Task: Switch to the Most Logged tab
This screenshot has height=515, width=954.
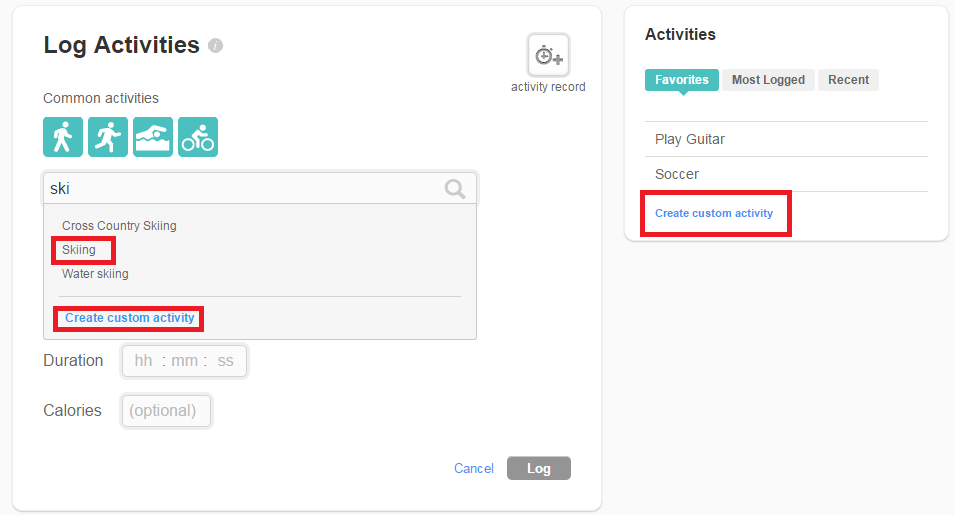Action: [x=768, y=80]
